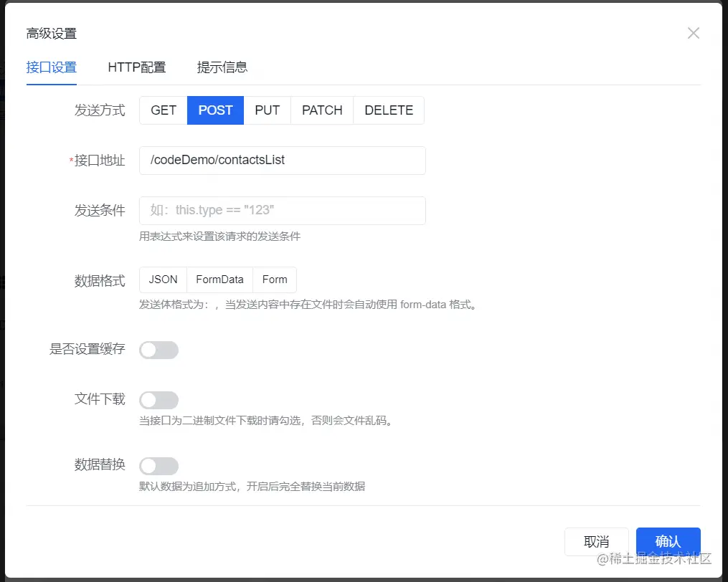Select JSON as the 数据格式
728x582 pixels.
pos(162,280)
